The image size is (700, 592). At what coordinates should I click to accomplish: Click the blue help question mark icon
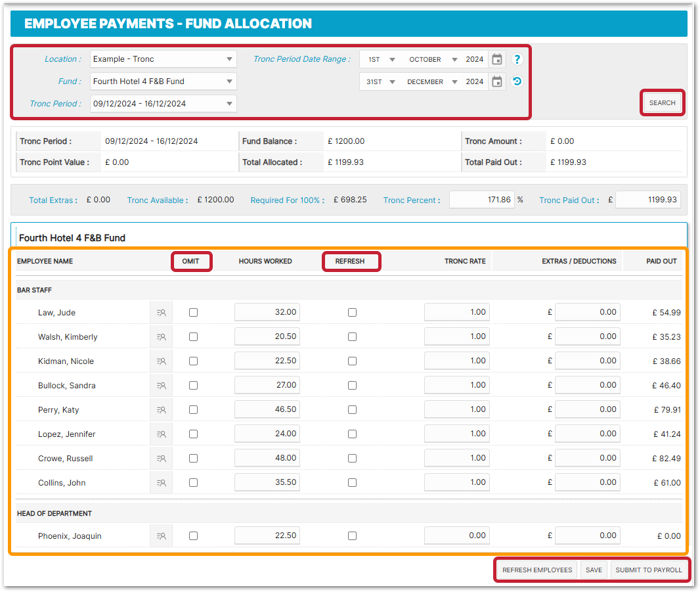tap(517, 59)
